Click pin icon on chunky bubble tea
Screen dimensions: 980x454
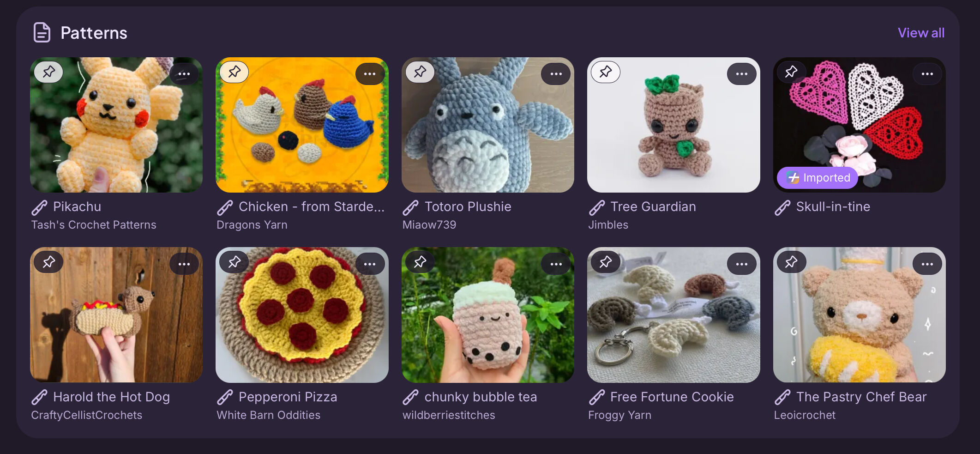pyautogui.click(x=420, y=262)
